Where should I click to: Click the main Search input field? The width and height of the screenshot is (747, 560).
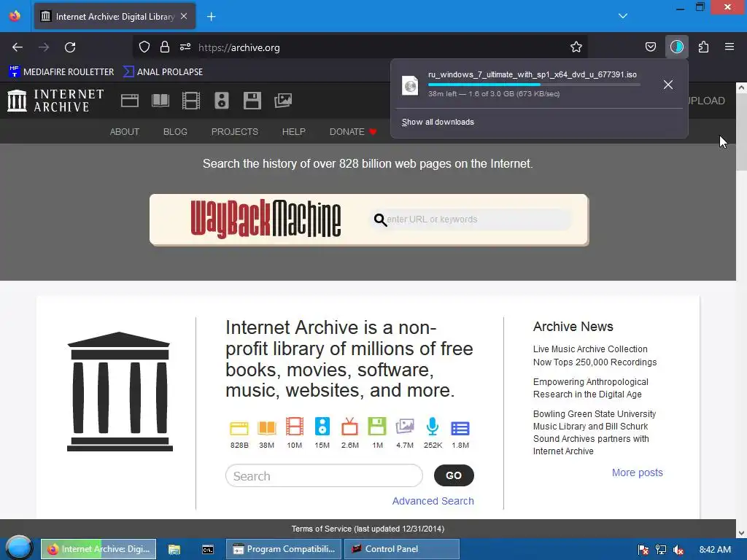click(324, 475)
